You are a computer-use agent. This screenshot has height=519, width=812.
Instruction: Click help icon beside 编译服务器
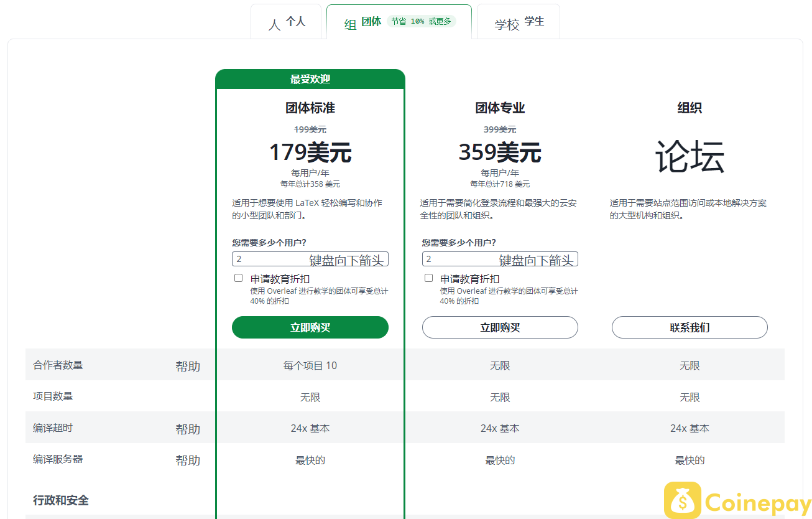188,461
